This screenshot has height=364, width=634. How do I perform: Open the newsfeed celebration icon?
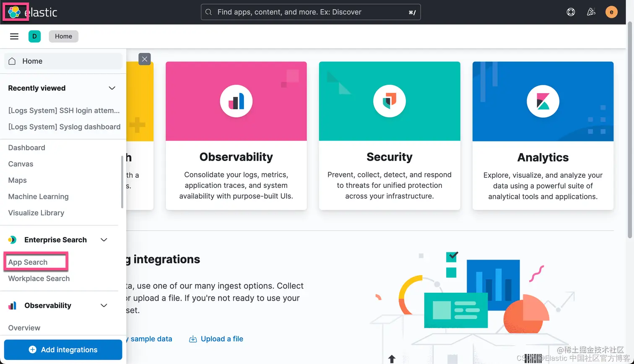pos(591,12)
